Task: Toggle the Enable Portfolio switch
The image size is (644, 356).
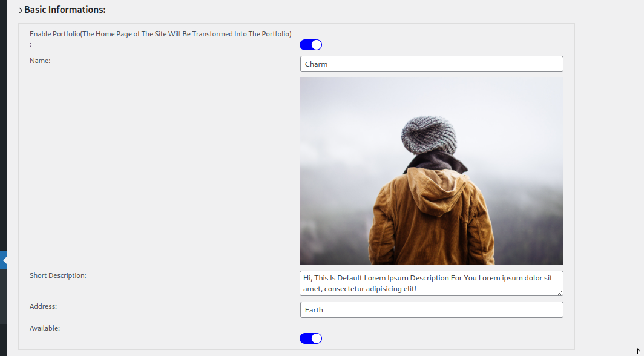Action: tap(311, 45)
